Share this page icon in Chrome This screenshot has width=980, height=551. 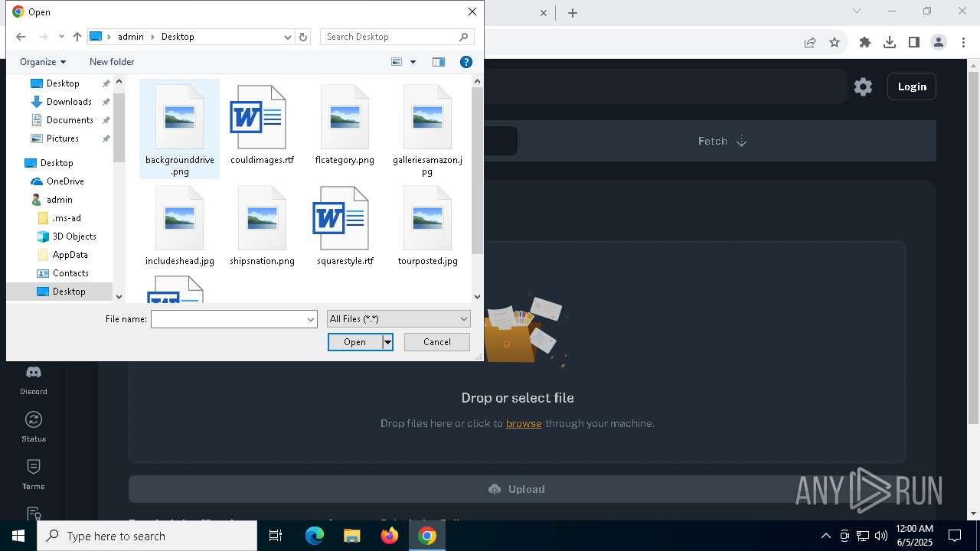[x=810, y=43]
